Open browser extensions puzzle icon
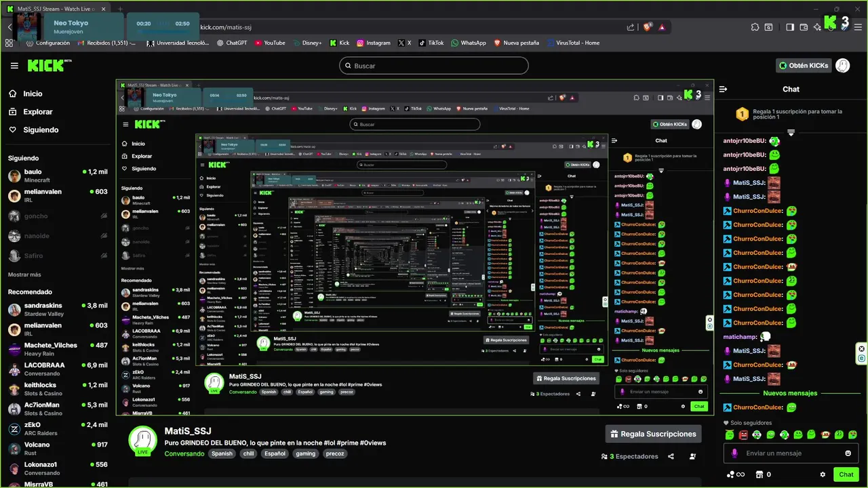This screenshot has height=488, width=868. (755, 27)
